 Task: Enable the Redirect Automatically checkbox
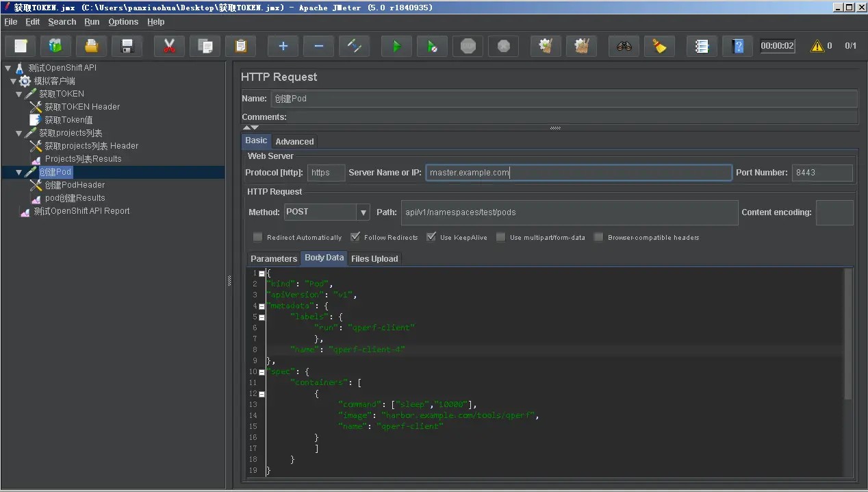[x=258, y=237]
